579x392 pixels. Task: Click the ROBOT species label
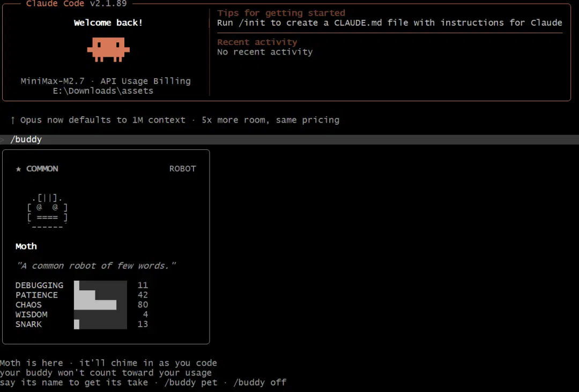(182, 169)
